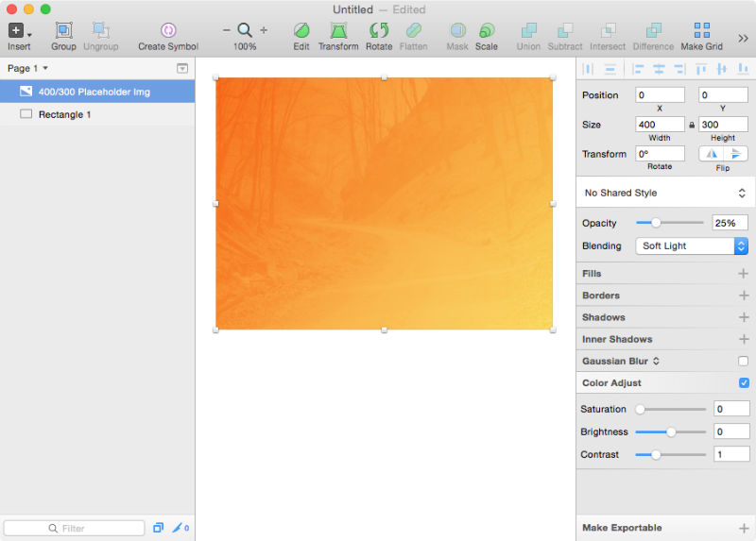The height and width of the screenshot is (541, 756).
Task: Click Make Exportable plus button
Action: tap(743, 528)
